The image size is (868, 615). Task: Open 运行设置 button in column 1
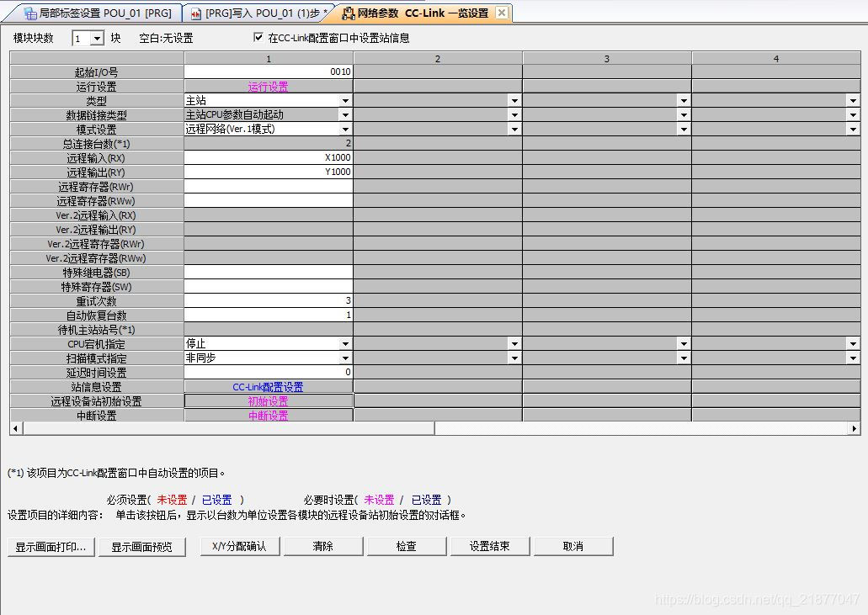[269, 87]
